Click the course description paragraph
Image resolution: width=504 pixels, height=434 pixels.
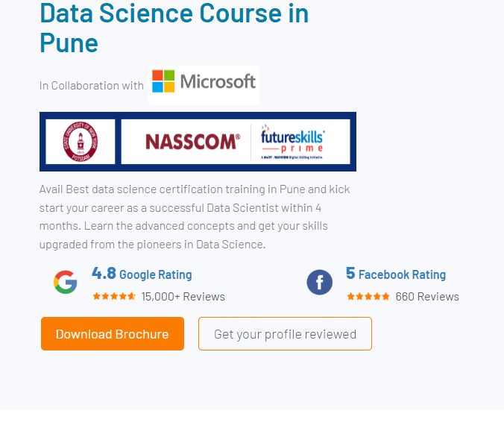pos(195,216)
